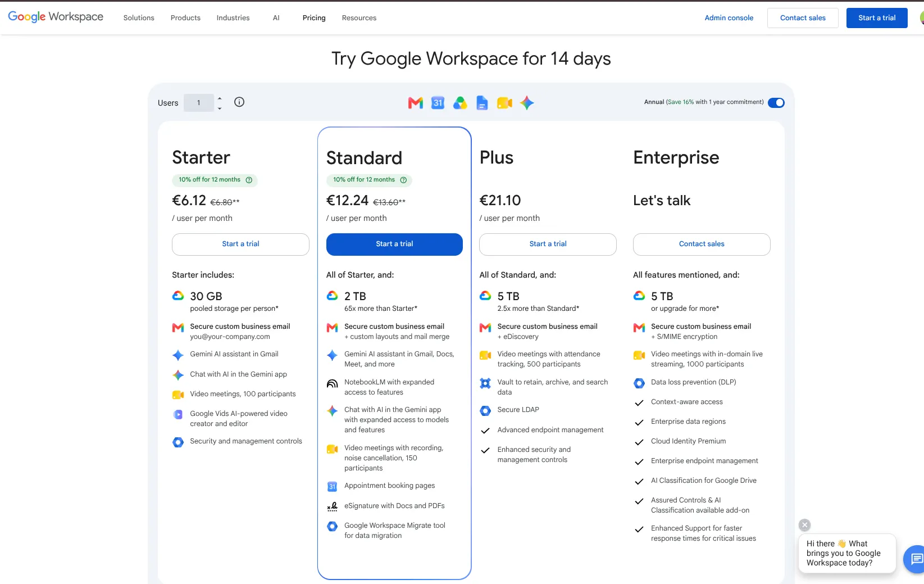
Task: Click cloud storage icon next to 30 GB
Action: pyautogui.click(x=178, y=296)
